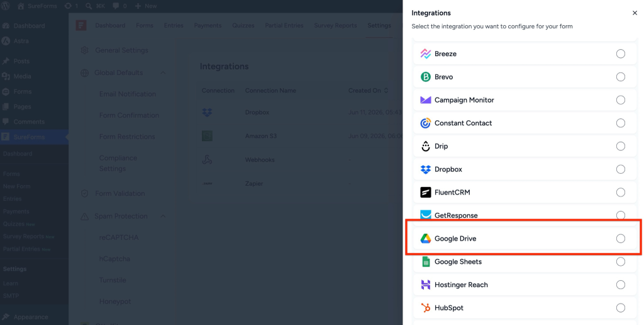The image size is (644, 325).
Task: Open the Payments tab
Action: point(208,25)
